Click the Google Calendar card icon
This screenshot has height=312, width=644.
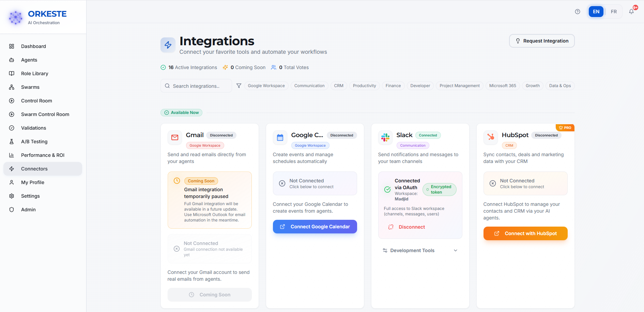tap(280, 137)
